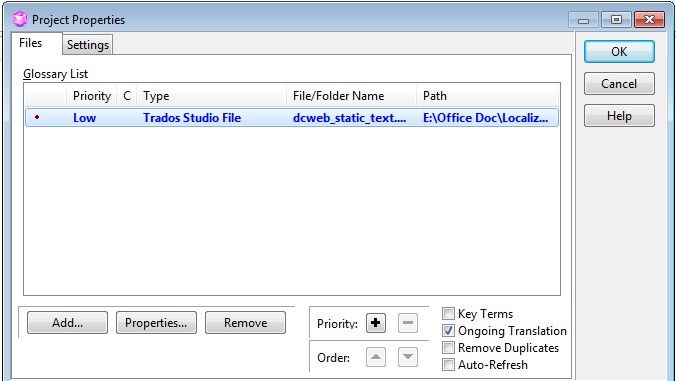Move glossary down in order
The width and height of the screenshot is (676, 381).
coord(407,357)
